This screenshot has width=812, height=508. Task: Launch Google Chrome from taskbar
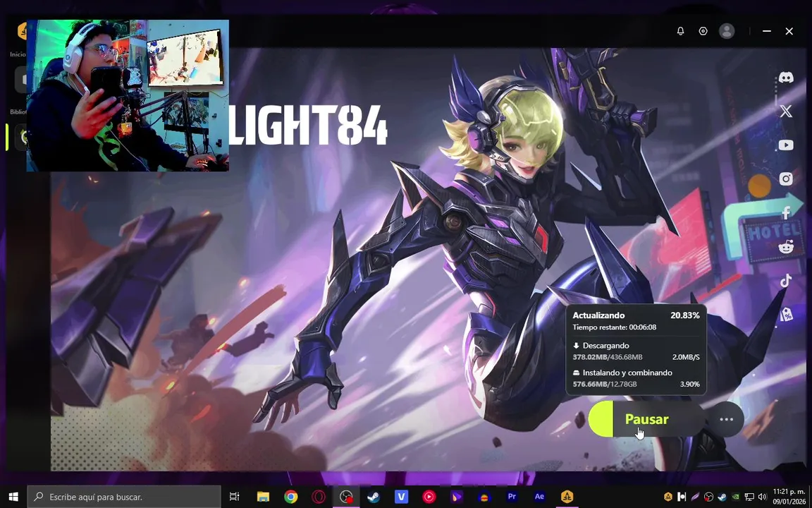click(x=290, y=497)
